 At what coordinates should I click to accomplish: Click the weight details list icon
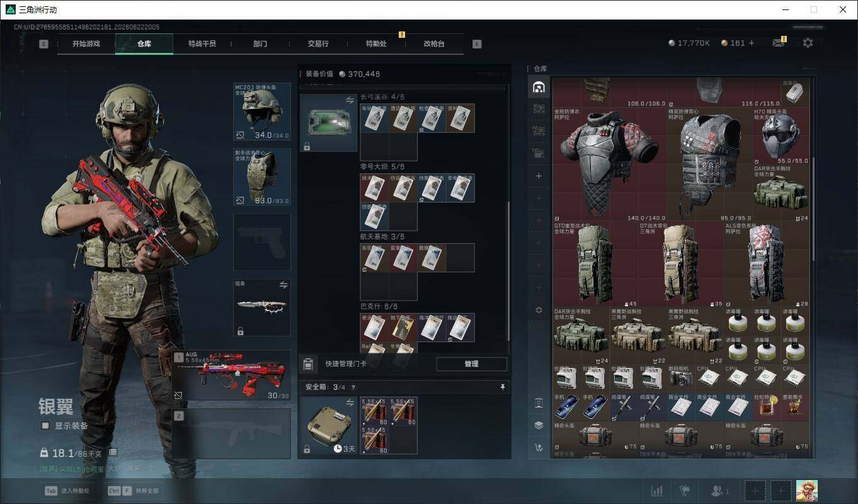pos(113,452)
